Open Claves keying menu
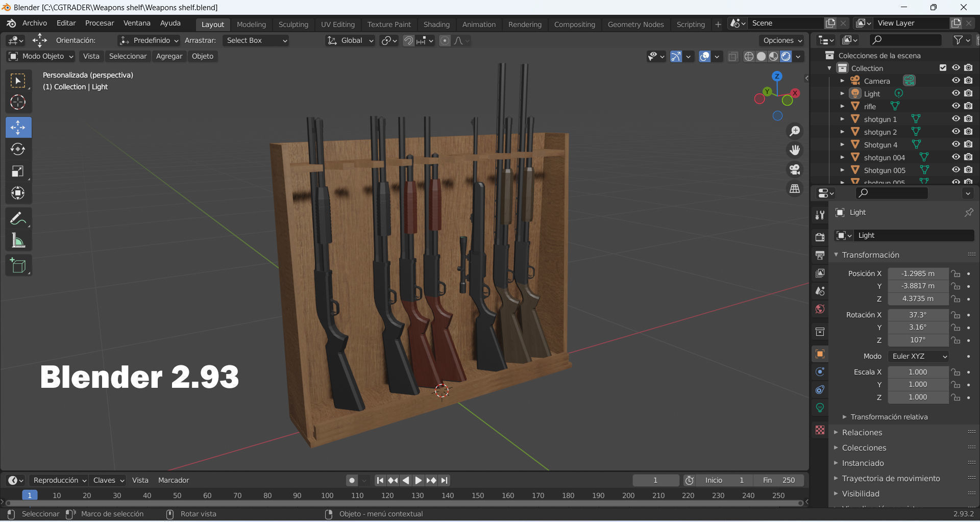This screenshot has width=980, height=522. [x=108, y=480]
